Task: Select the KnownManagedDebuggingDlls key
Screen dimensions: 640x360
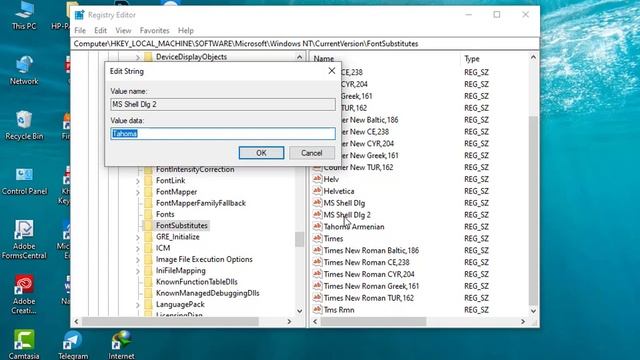Action: (207, 293)
